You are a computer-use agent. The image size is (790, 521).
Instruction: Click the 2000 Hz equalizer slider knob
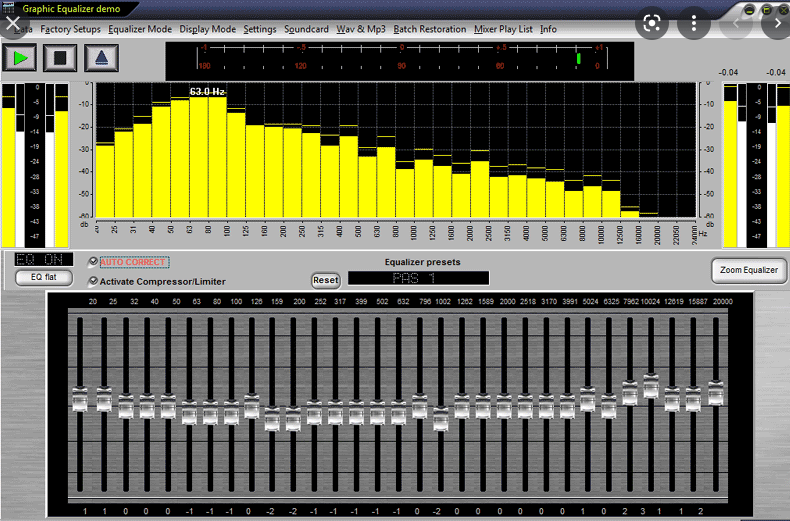click(504, 406)
